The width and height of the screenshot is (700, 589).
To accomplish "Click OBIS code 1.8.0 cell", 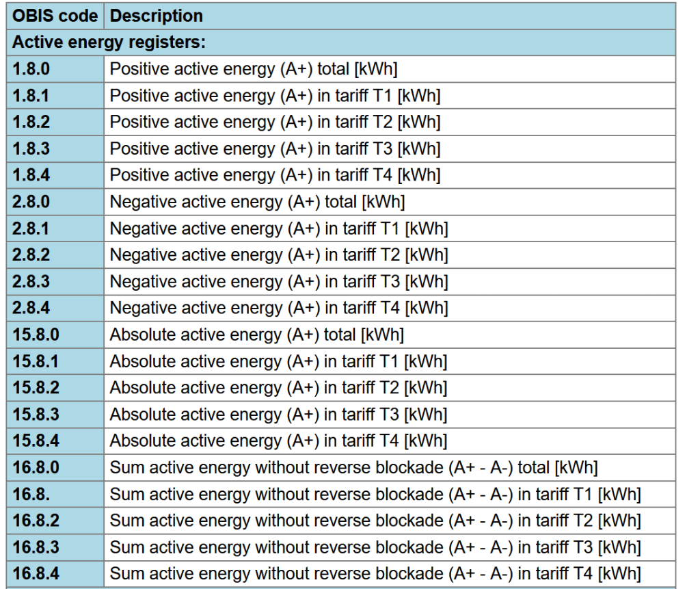I will click(55, 69).
